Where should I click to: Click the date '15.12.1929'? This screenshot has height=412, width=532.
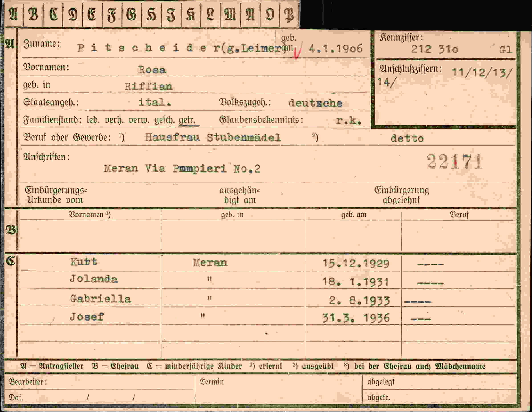pyautogui.click(x=356, y=263)
